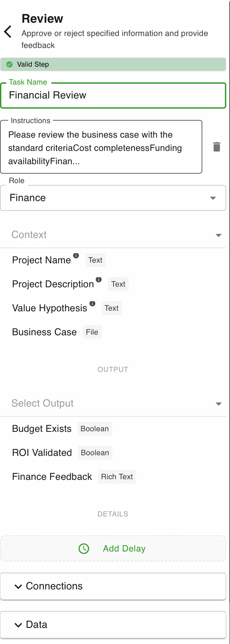The image size is (230, 644).
Task: Edit the Task Name field
Action: click(113, 95)
